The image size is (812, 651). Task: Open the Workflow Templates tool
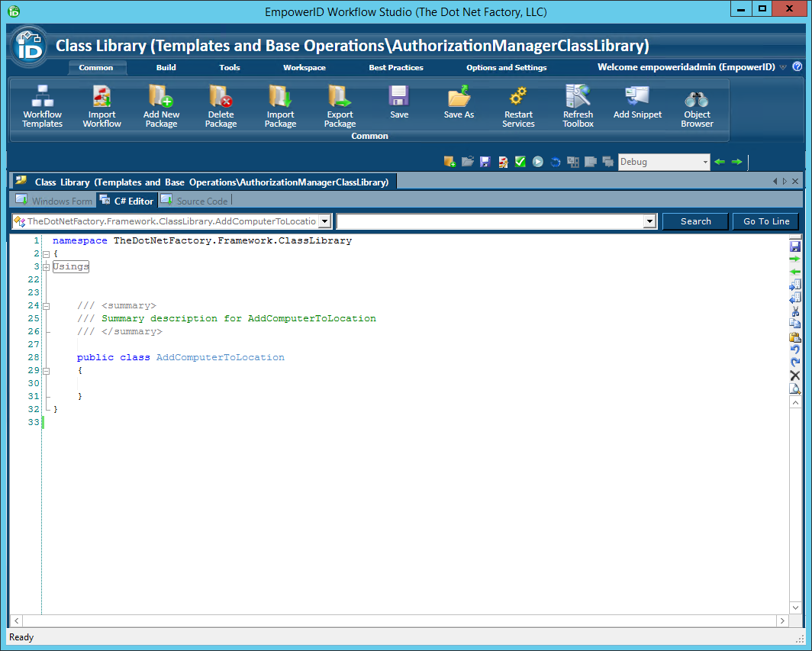coord(42,106)
